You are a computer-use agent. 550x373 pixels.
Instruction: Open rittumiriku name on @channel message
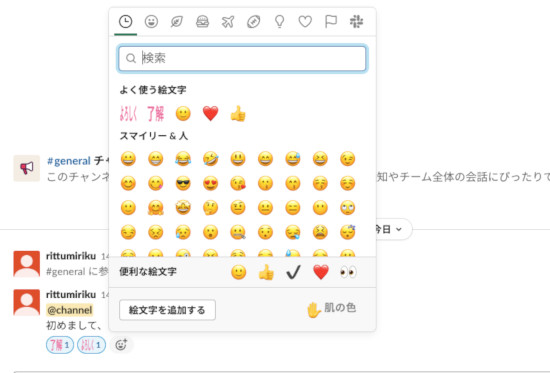point(71,294)
